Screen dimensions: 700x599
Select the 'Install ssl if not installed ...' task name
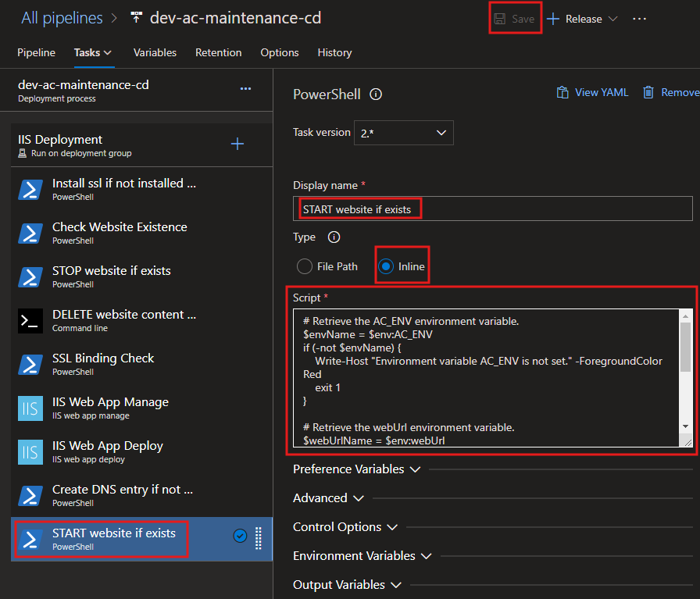pos(124,183)
